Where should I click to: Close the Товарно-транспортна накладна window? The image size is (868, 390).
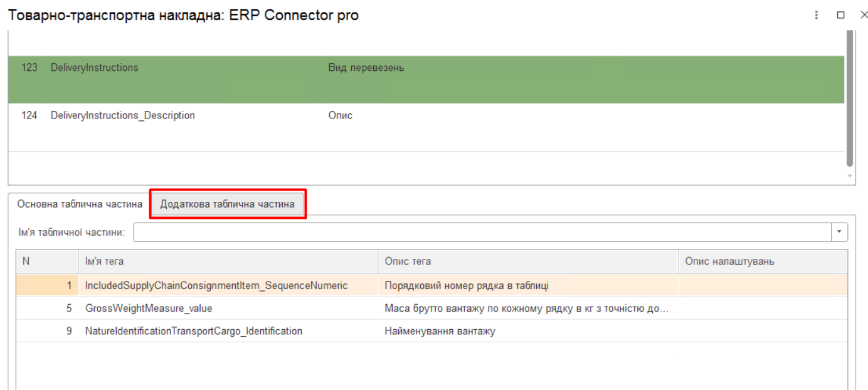(x=863, y=15)
